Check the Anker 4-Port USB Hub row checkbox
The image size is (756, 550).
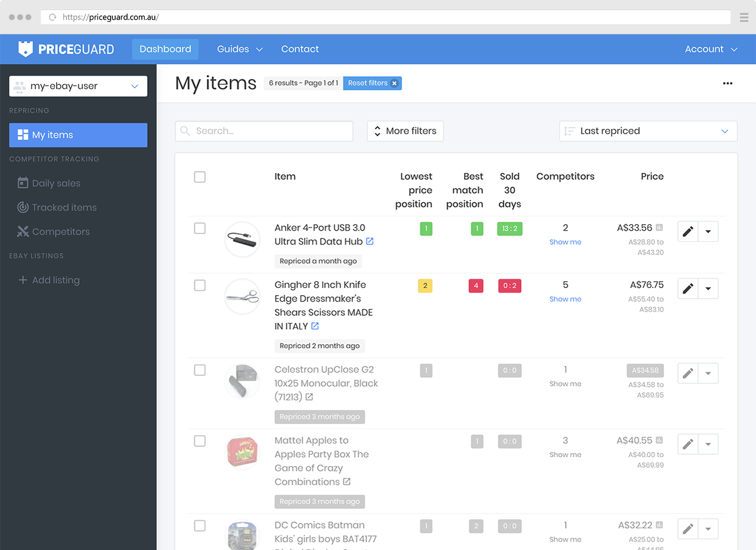[x=200, y=228]
